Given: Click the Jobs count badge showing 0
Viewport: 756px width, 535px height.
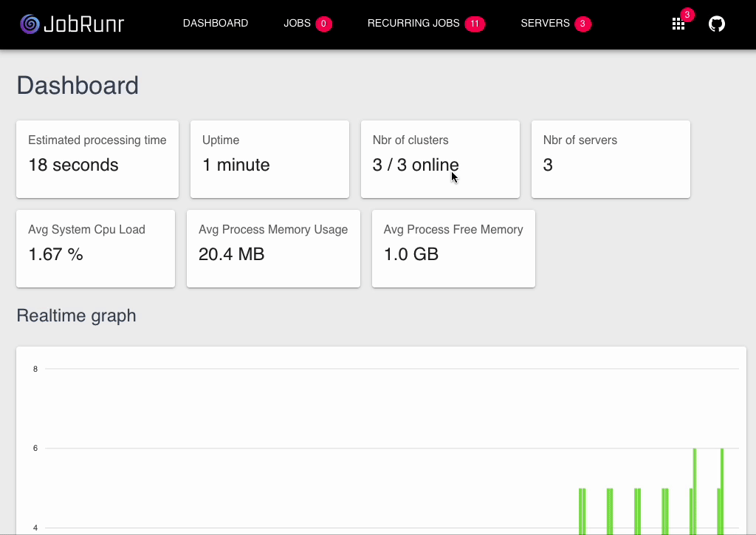Looking at the screenshot, I should coord(323,24).
